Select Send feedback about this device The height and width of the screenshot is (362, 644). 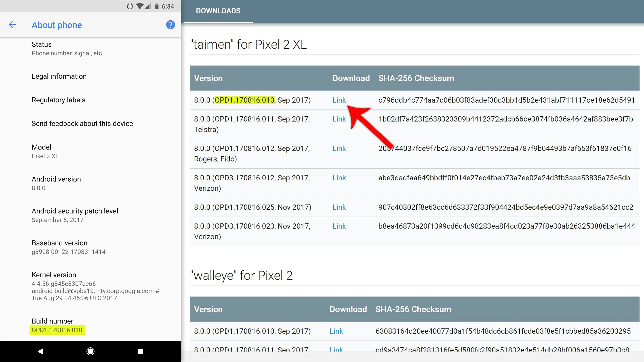click(91, 123)
